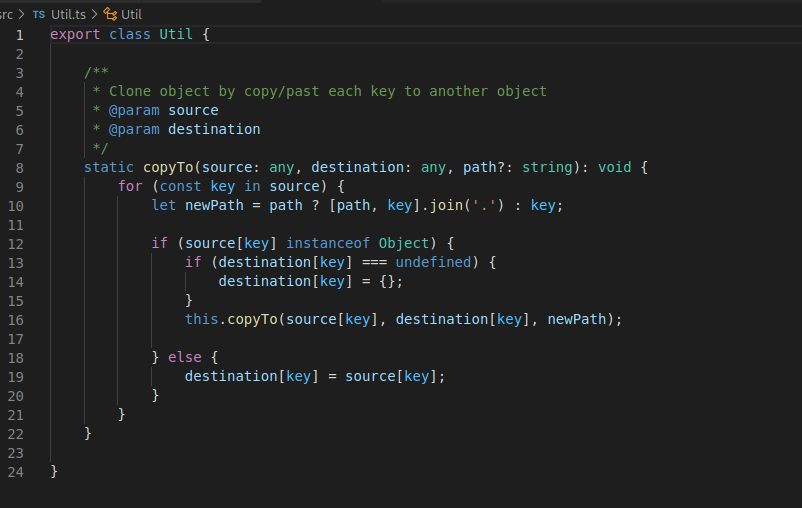Click the this.copyTo recursive call on line 16
The width and height of the screenshot is (802, 508).
coord(231,320)
